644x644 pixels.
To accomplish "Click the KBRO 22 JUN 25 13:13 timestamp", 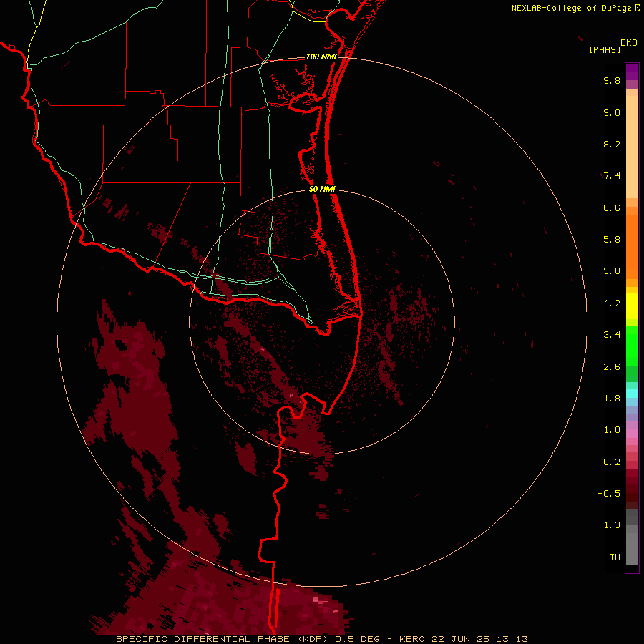I will point(463,639).
